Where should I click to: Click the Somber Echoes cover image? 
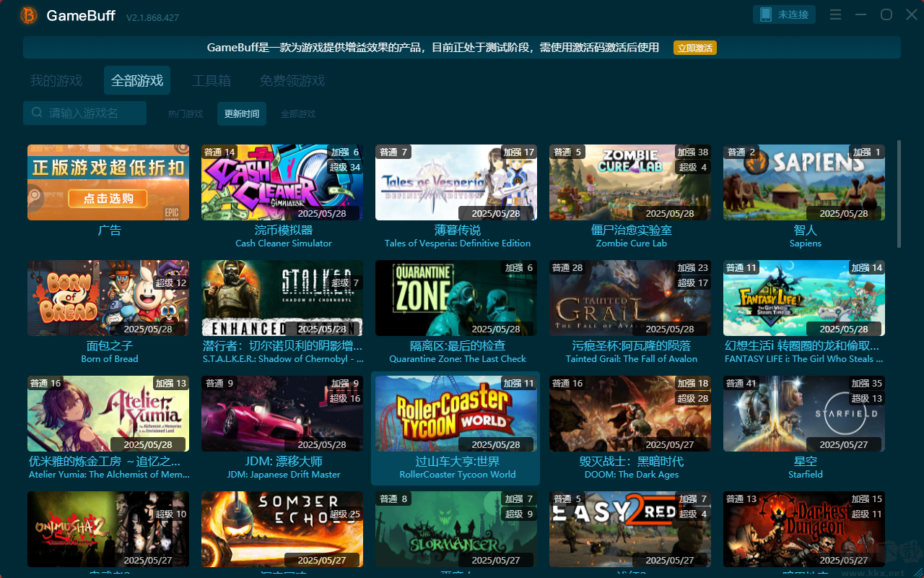[282, 529]
